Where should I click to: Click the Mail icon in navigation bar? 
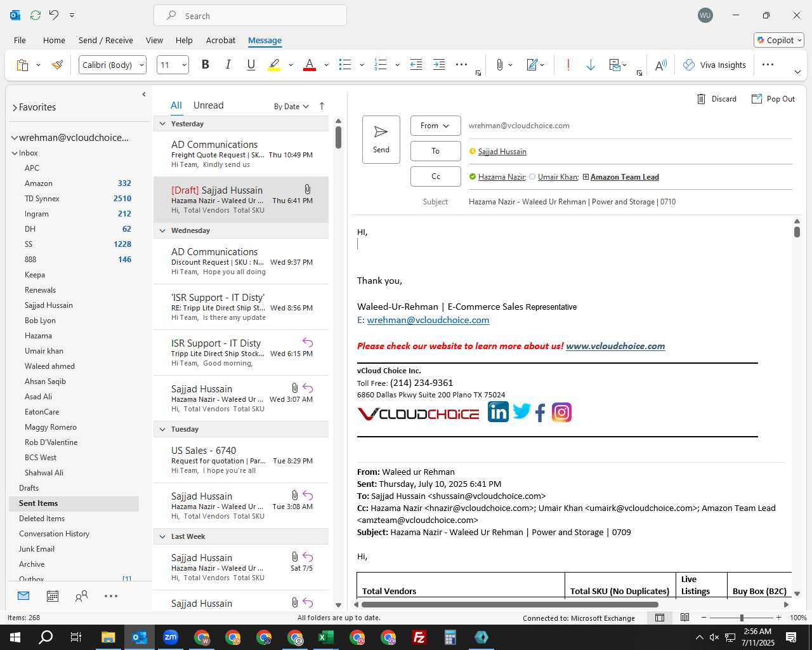23,596
